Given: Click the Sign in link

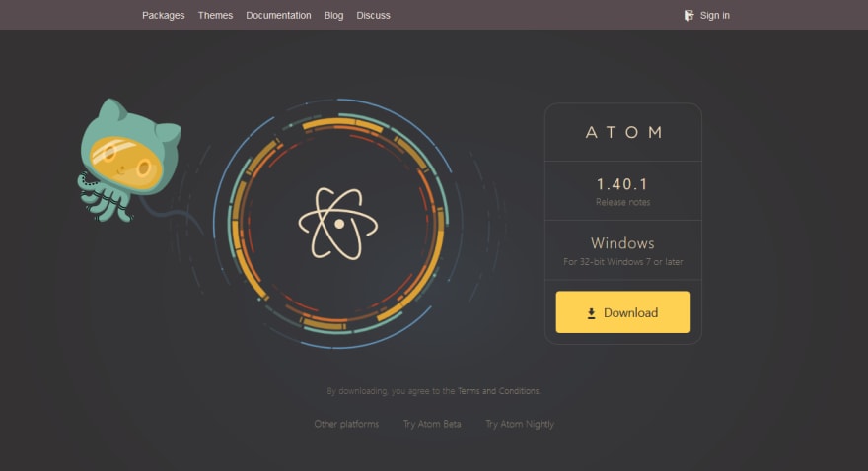Looking at the screenshot, I should [715, 16].
